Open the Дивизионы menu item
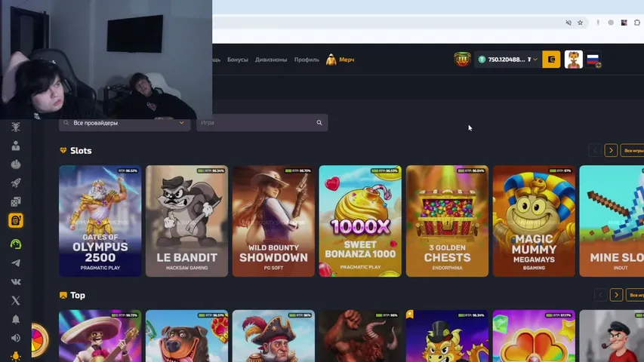644x362 pixels. (x=270, y=60)
